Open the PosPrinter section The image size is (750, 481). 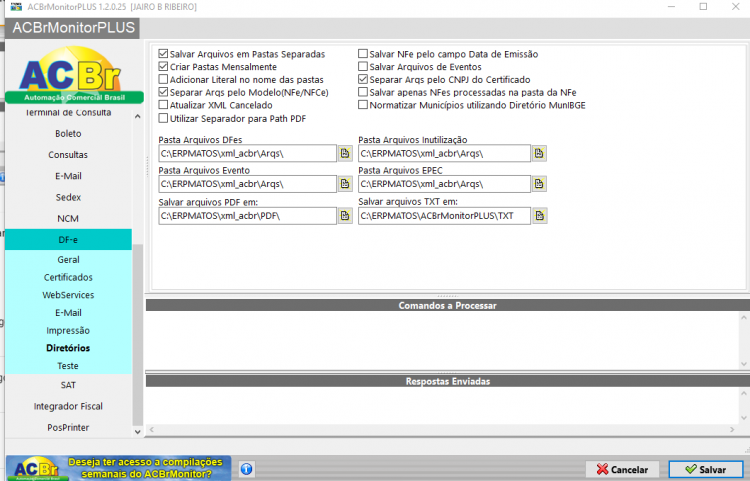68,427
